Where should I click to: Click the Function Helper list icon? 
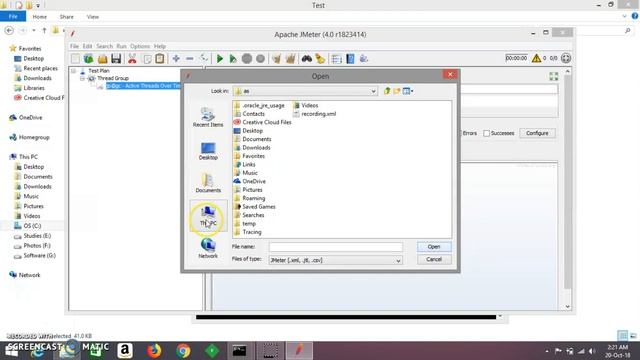point(336,58)
